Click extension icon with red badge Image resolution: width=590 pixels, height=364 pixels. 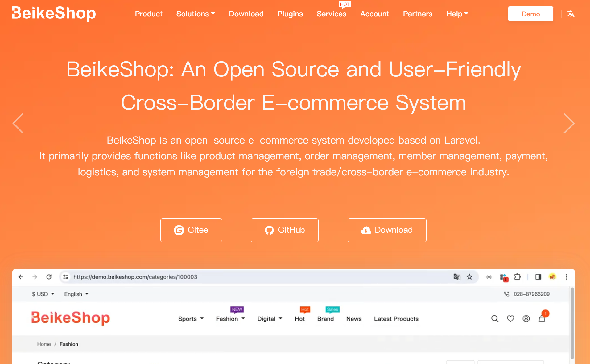pyautogui.click(x=504, y=277)
